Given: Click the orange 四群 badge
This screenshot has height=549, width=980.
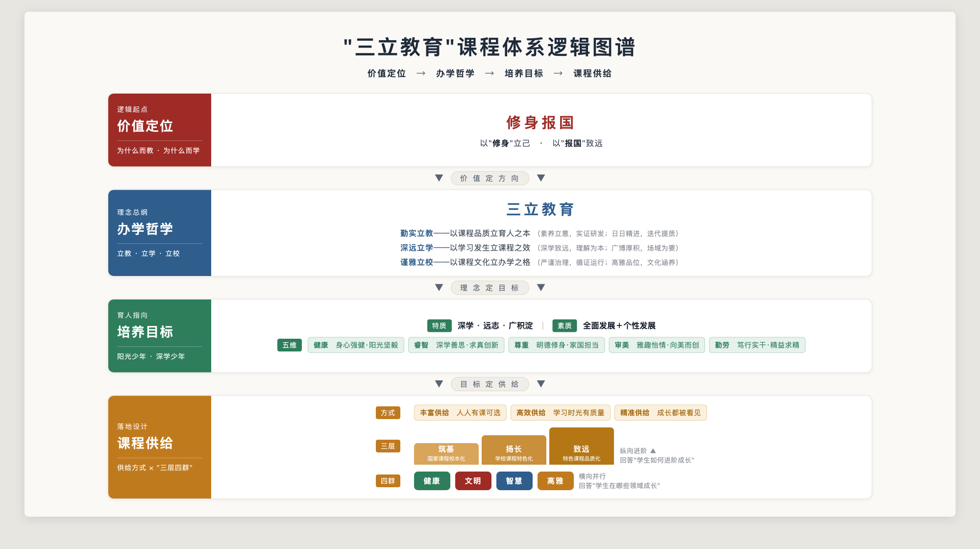Looking at the screenshot, I should click(x=388, y=481).
